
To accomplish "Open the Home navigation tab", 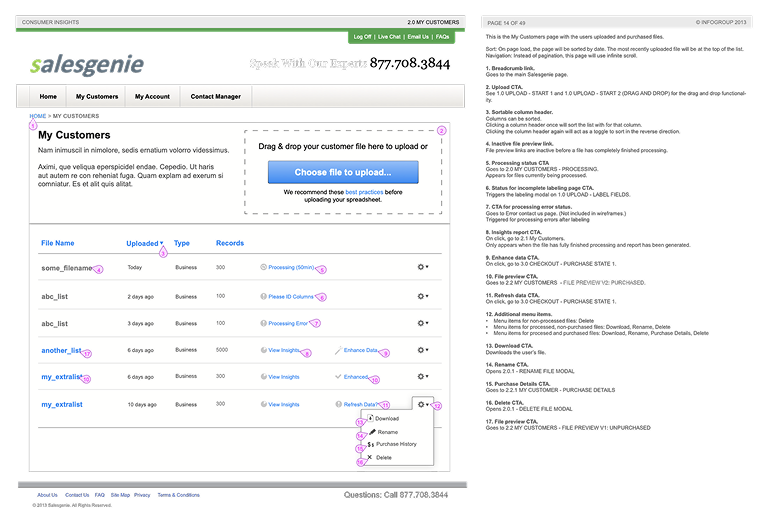I will click(48, 96).
